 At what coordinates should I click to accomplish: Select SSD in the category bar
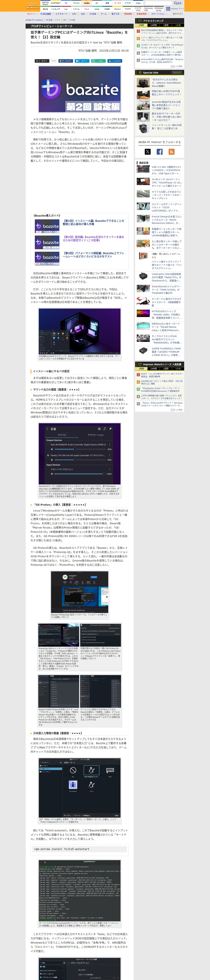(x=83, y=14)
